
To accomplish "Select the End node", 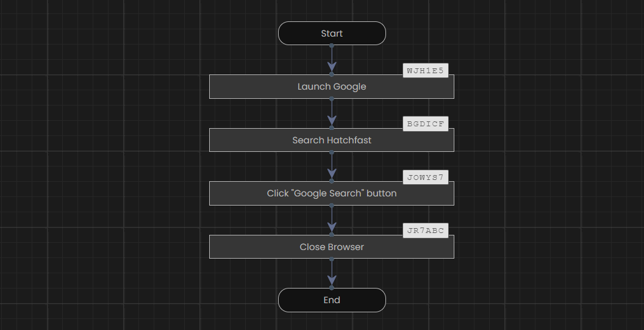I will coord(332,300).
